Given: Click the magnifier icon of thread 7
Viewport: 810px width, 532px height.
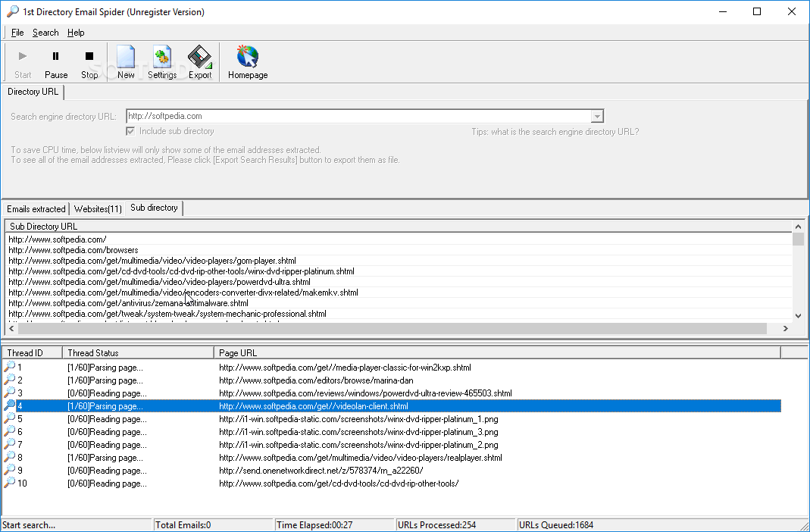Looking at the screenshot, I should (9, 445).
